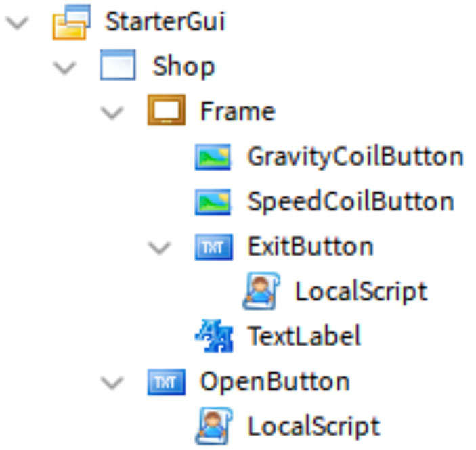Click the GravityCoilButton image icon
The image size is (476, 450).
click(213, 157)
